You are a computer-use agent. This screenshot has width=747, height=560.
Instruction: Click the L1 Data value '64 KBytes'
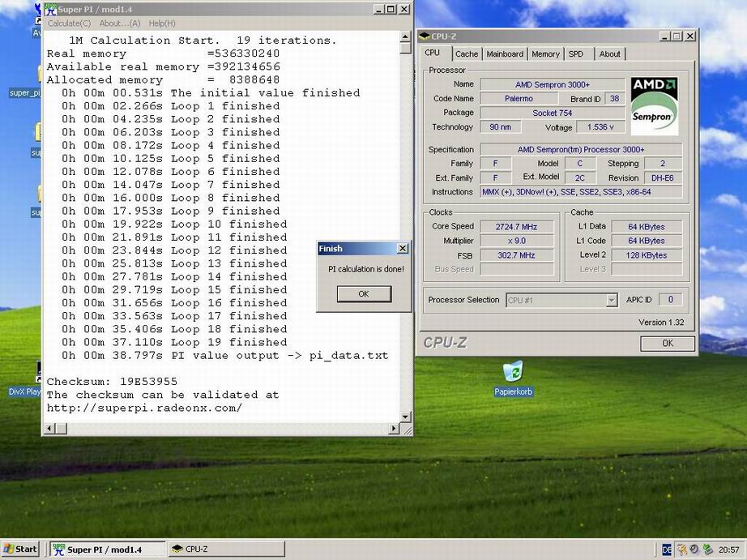pyautogui.click(x=647, y=227)
